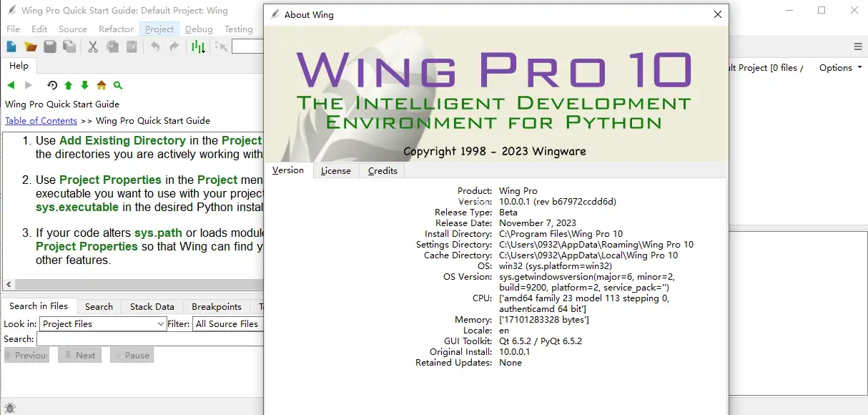Select the Search in Files tab
The image size is (868, 415).
[39, 306]
